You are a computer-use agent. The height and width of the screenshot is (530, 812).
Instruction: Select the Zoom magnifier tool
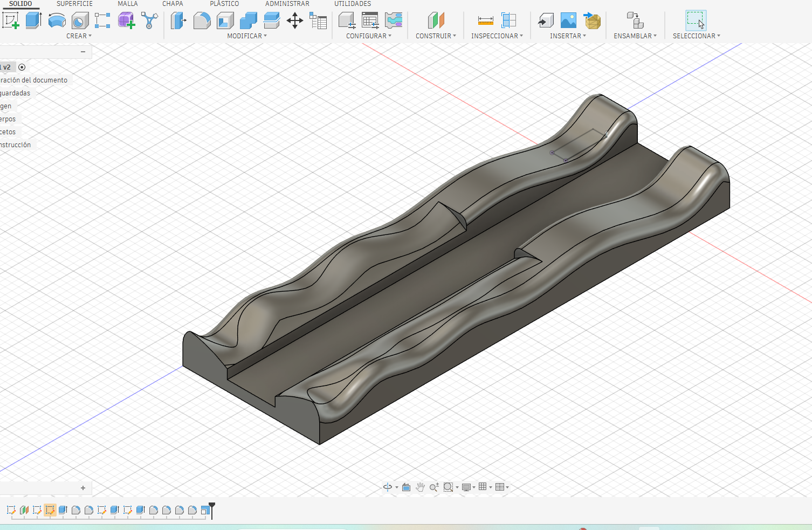[434, 487]
